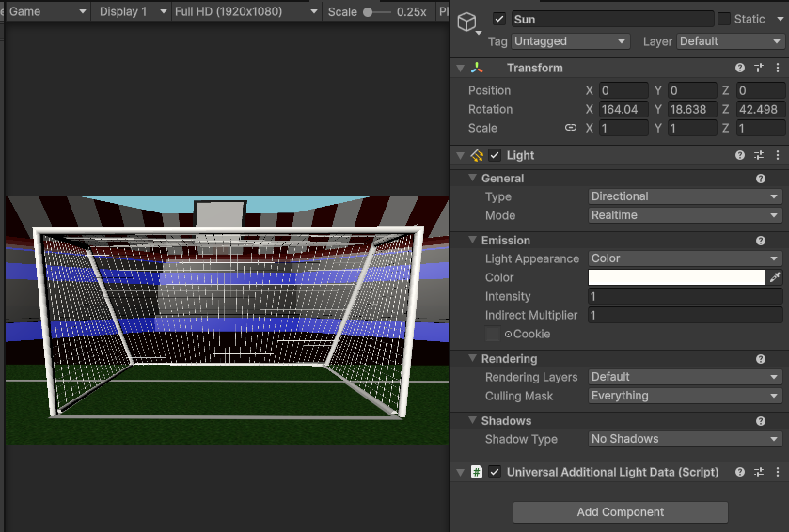This screenshot has width=789, height=532.
Task: Click the light Color swatch
Action: pos(677,277)
